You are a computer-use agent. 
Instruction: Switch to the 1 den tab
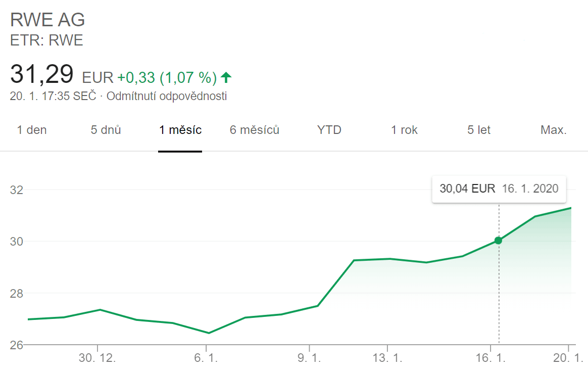pyautogui.click(x=32, y=130)
